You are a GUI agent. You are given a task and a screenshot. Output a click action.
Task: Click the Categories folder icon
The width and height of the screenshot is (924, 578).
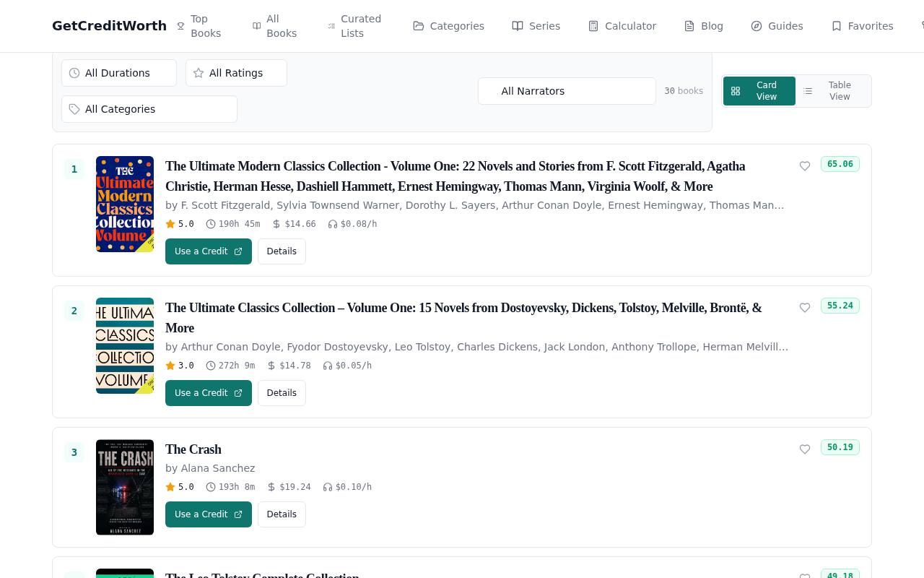[419, 26]
